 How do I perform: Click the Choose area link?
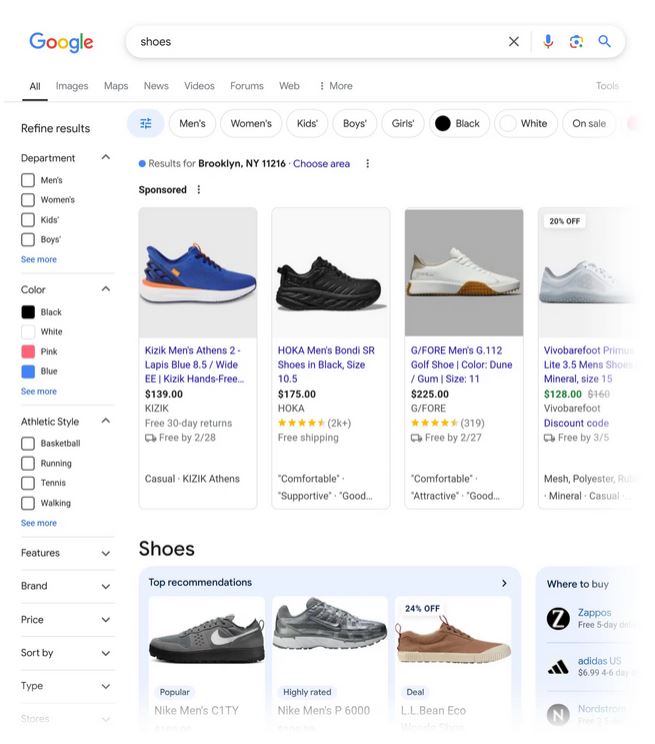coord(321,164)
